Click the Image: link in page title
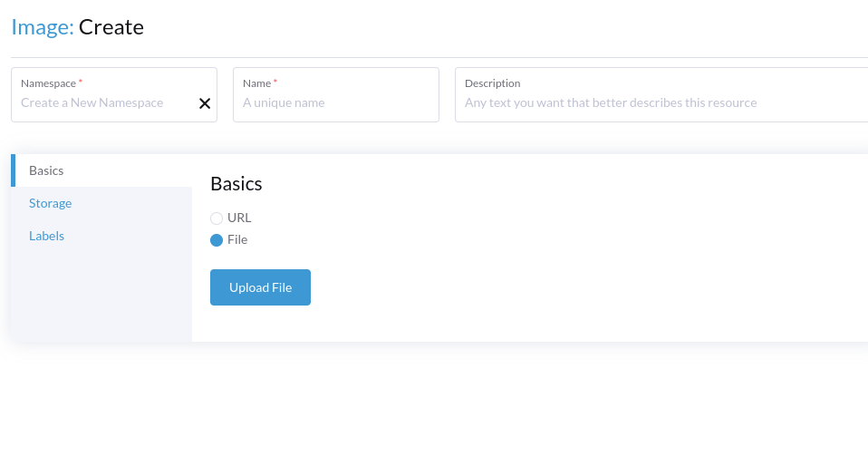868x466 pixels. pos(42,27)
